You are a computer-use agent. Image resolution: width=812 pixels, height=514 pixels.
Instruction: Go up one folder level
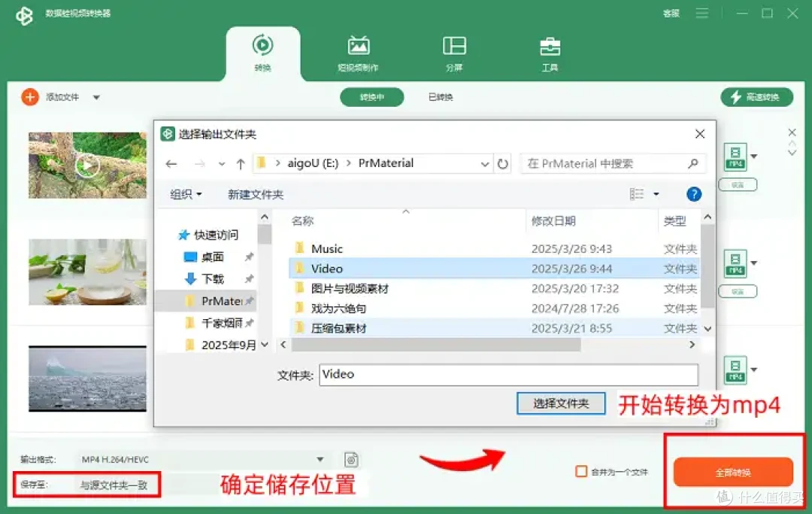(241, 164)
